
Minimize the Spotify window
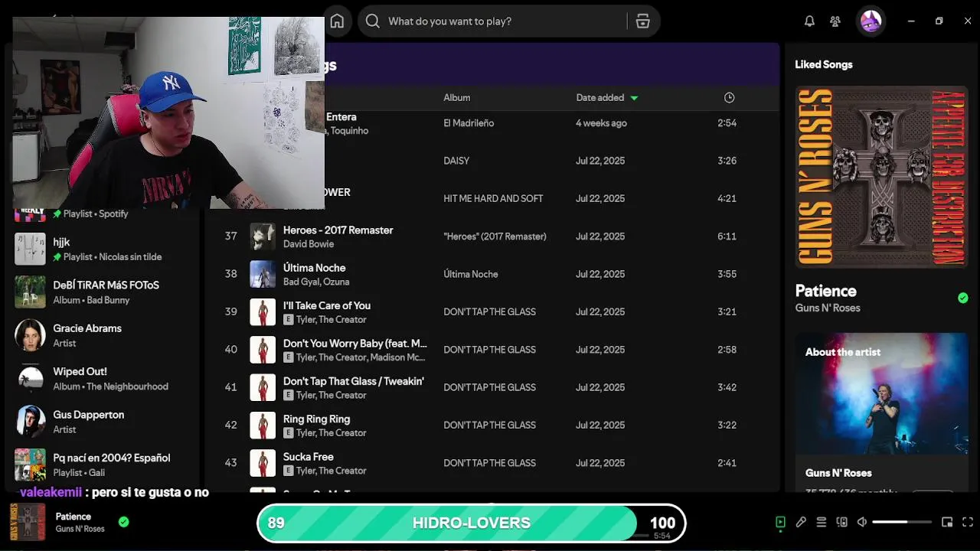[911, 21]
